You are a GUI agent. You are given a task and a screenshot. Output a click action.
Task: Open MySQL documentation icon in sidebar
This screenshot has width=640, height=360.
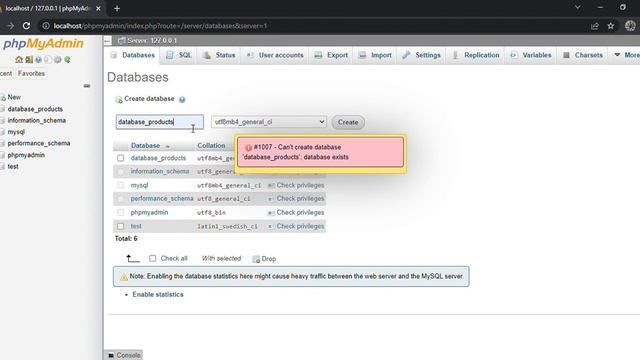pos(48,60)
